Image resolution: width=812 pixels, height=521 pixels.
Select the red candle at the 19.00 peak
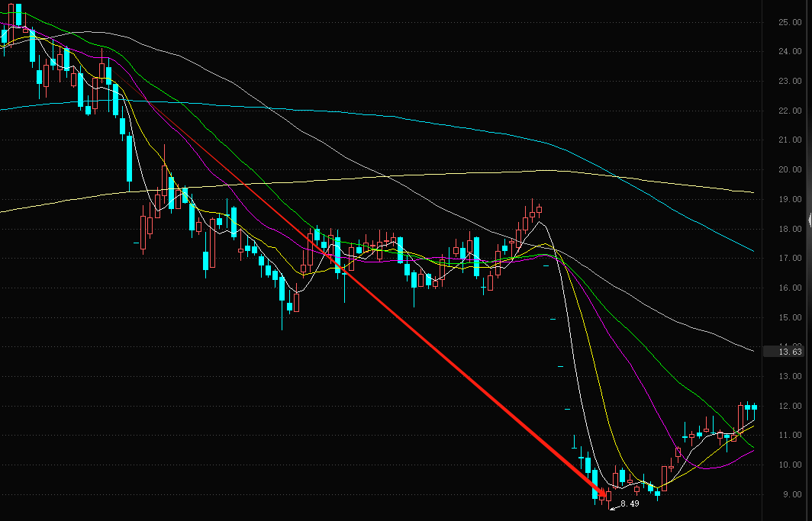tap(539, 209)
